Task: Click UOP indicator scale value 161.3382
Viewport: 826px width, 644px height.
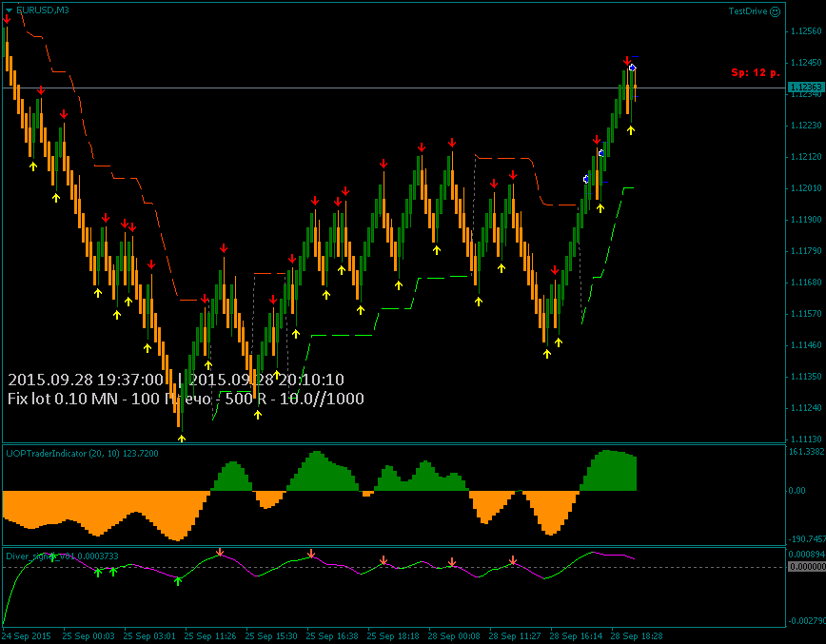Action: 807,452
